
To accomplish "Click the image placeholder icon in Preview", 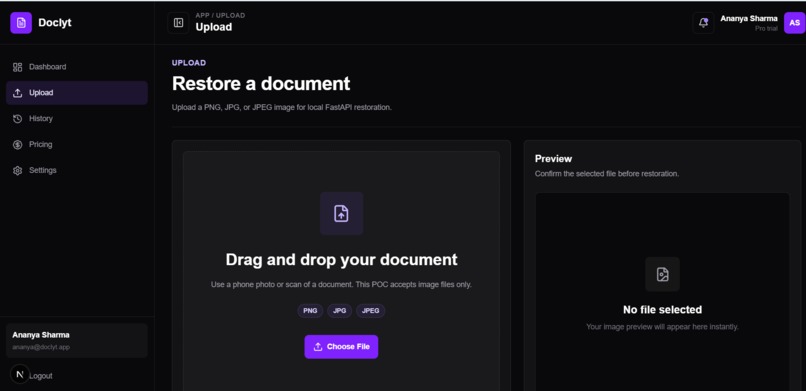I will [663, 274].
